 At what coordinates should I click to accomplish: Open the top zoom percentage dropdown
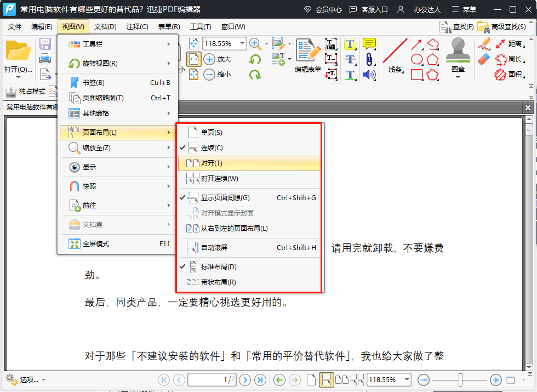242,43
